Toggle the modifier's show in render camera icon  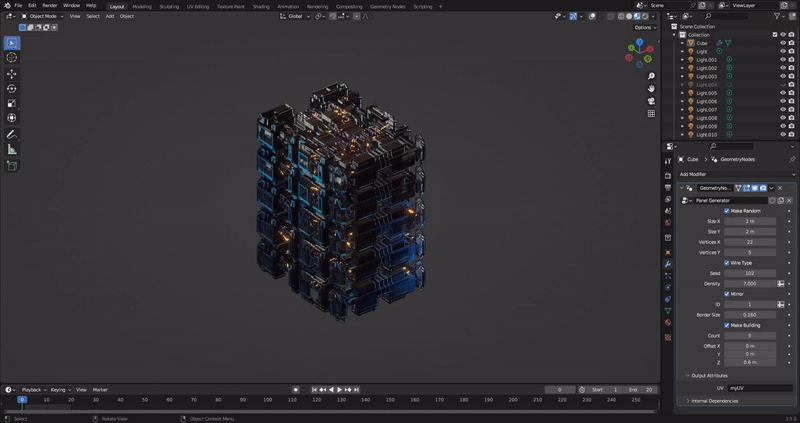(763, 188)
